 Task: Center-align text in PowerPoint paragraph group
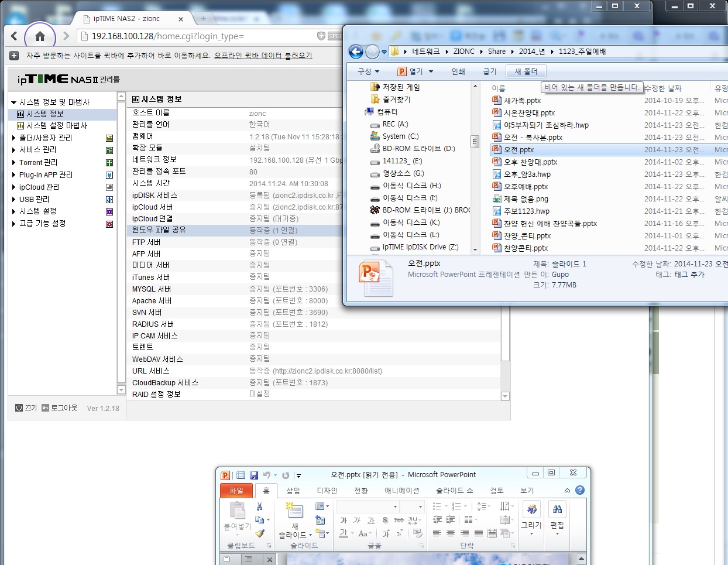coord(451,533)
